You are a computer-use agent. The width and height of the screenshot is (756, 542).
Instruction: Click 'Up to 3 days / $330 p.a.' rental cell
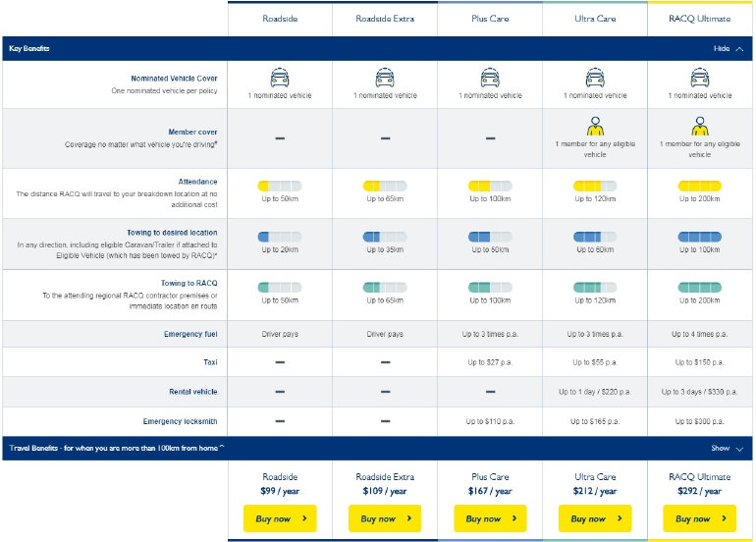[x=700, y=392]
